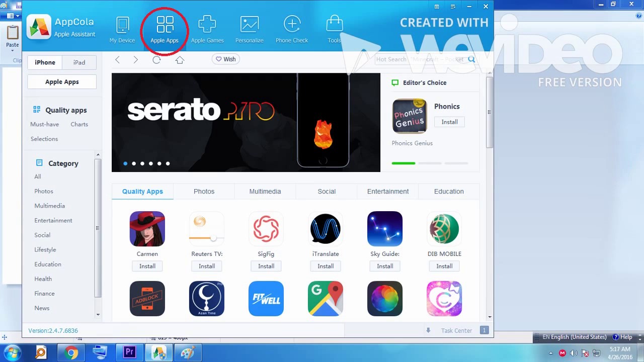
Task: Select the Education tab
Action: coord(449,192)
